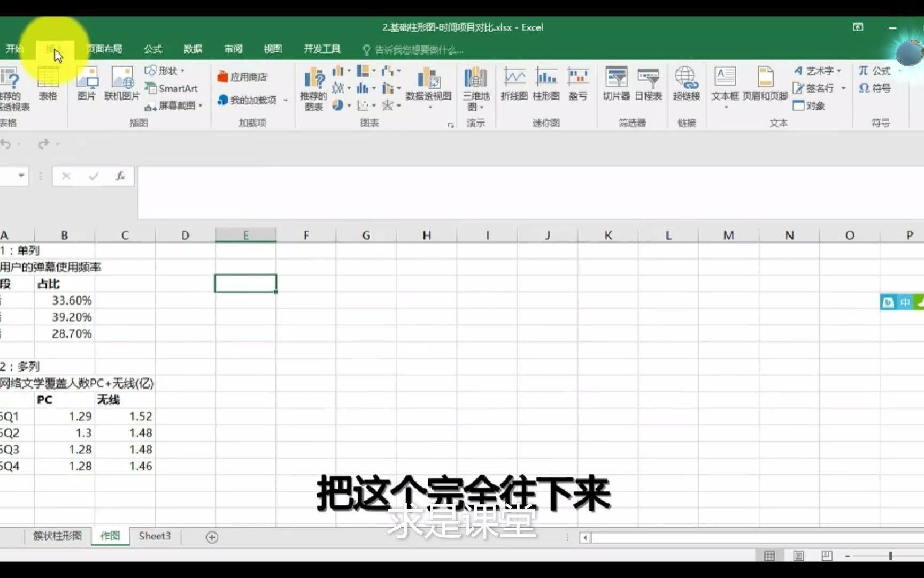Open 页眉和页脚 header and footer
The width and height of the screenshot is (924, 578).
[765, 83]
